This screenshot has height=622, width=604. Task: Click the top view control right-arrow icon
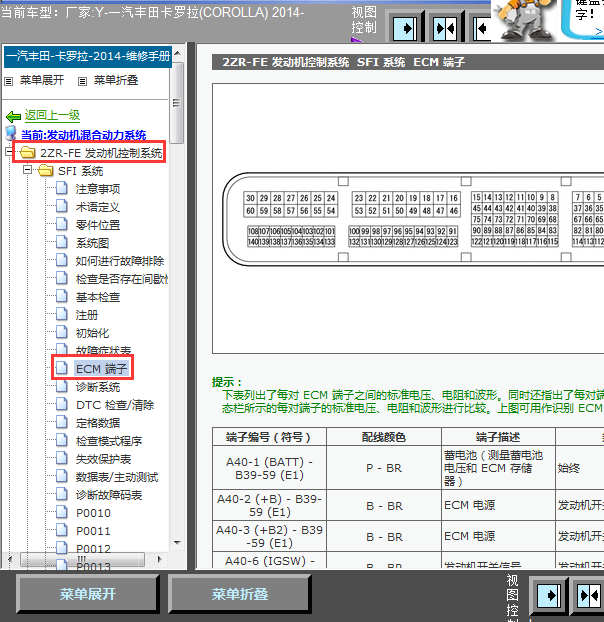(x=405, y=29)
